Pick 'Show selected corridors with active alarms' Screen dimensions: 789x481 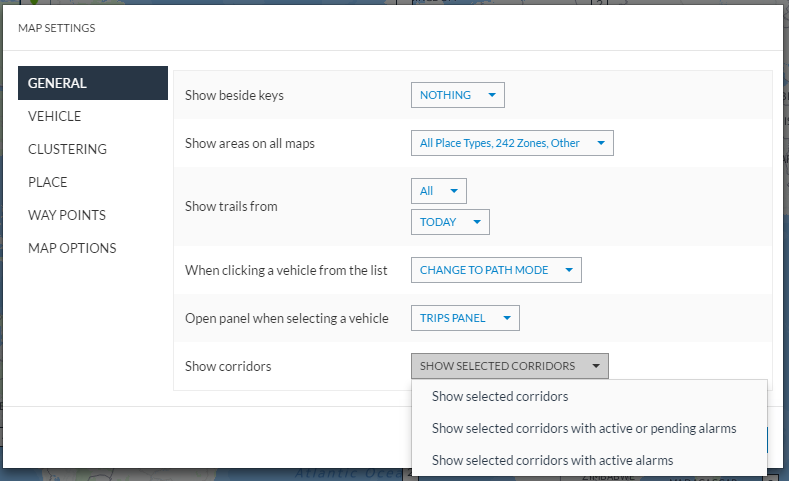tap(552, 460)
